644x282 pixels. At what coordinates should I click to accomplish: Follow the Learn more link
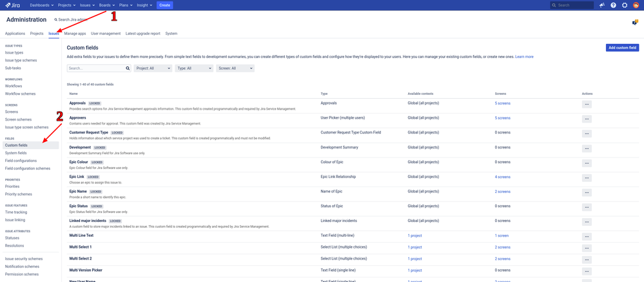coord(525,57)
